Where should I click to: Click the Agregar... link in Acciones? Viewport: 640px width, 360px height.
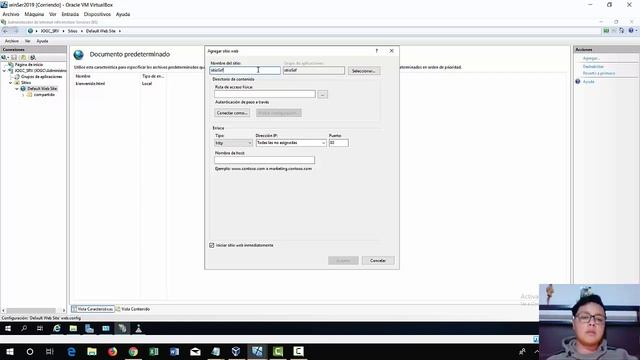point(591,58)
